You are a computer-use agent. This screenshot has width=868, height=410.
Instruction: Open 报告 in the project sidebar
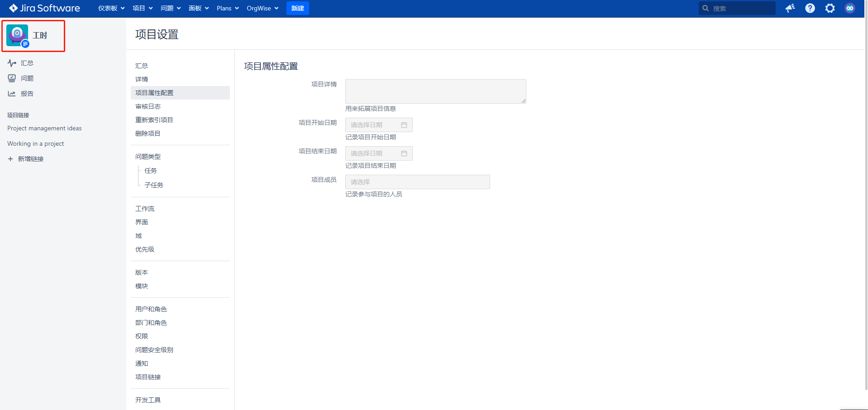pos(27,94)
